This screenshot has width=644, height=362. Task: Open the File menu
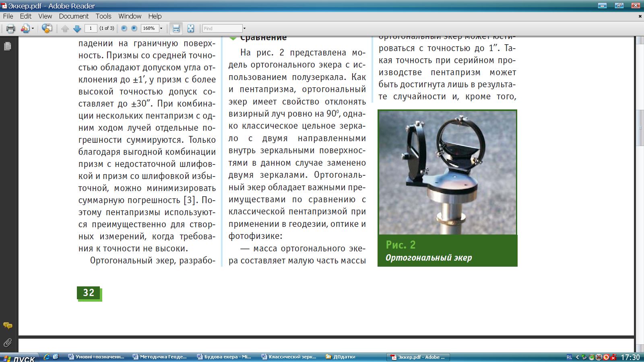pos(8,16)
